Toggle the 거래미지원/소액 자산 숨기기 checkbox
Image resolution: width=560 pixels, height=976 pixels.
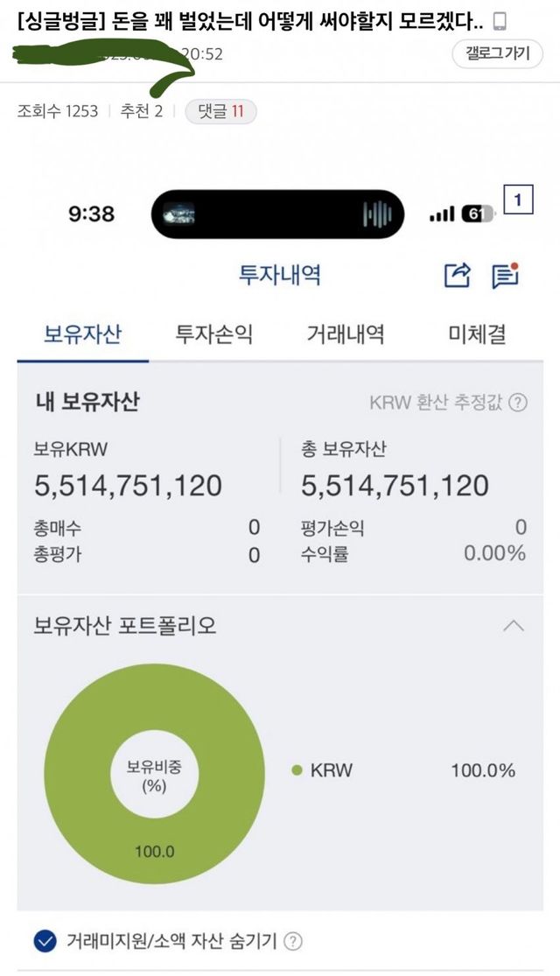tap(44, 942)
